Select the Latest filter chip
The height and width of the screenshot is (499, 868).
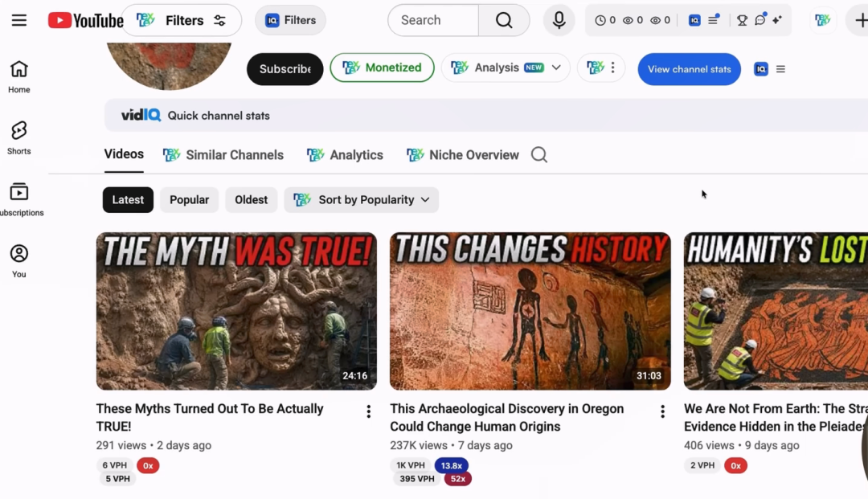click(128, 200)
